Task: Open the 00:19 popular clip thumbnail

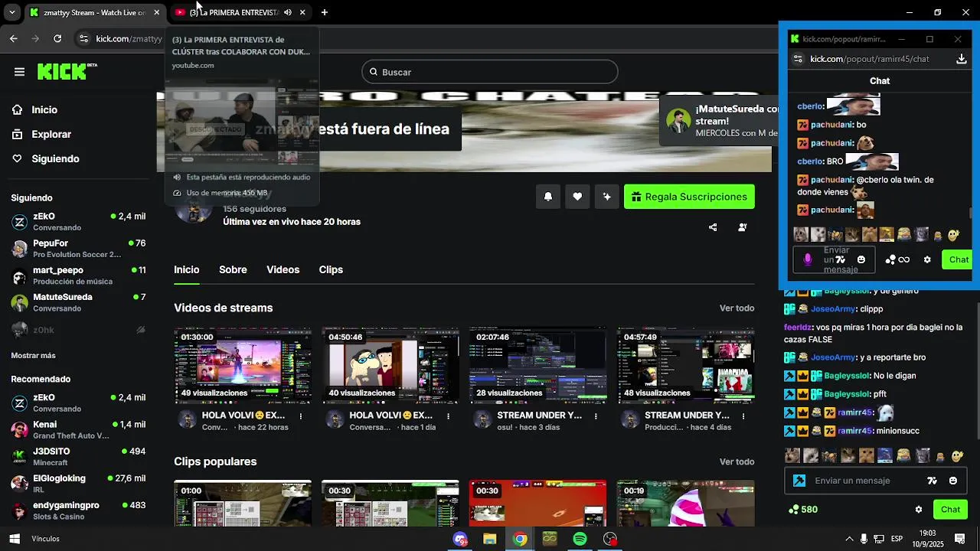Action: pos(686,503)
